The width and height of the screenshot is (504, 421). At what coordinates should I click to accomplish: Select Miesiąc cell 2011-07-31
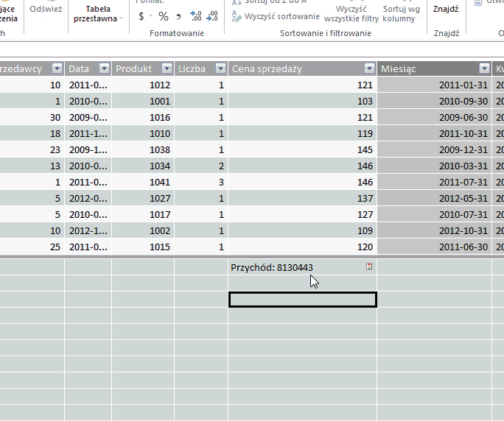pos(435,182)
